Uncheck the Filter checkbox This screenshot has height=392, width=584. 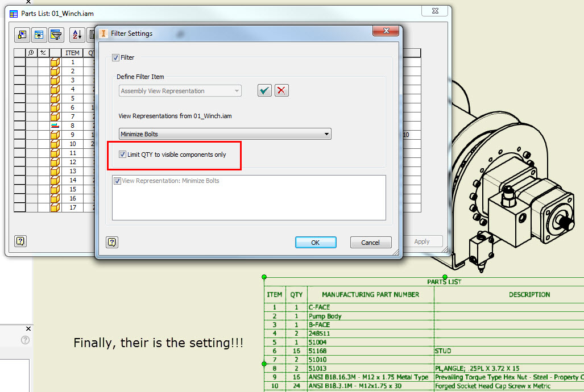116,57
